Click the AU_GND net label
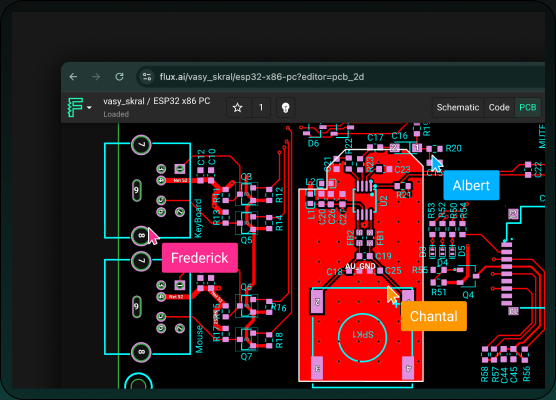 tap(360, 266)
